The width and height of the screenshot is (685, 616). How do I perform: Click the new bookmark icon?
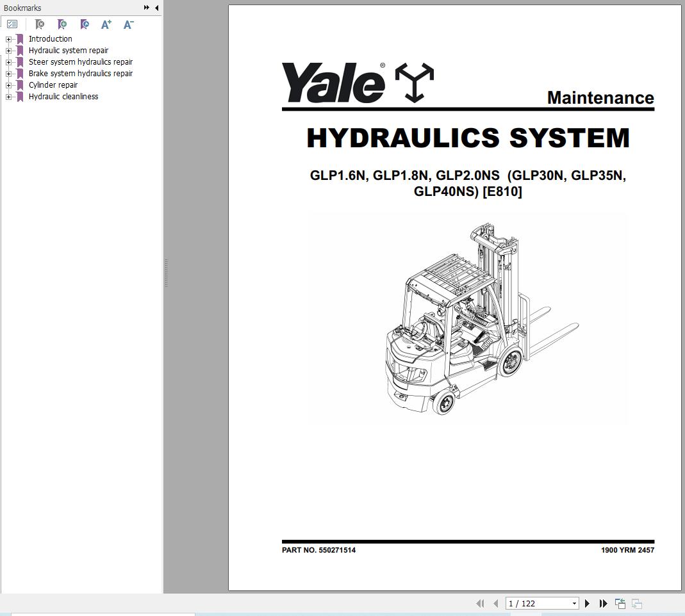coord(62,24)
